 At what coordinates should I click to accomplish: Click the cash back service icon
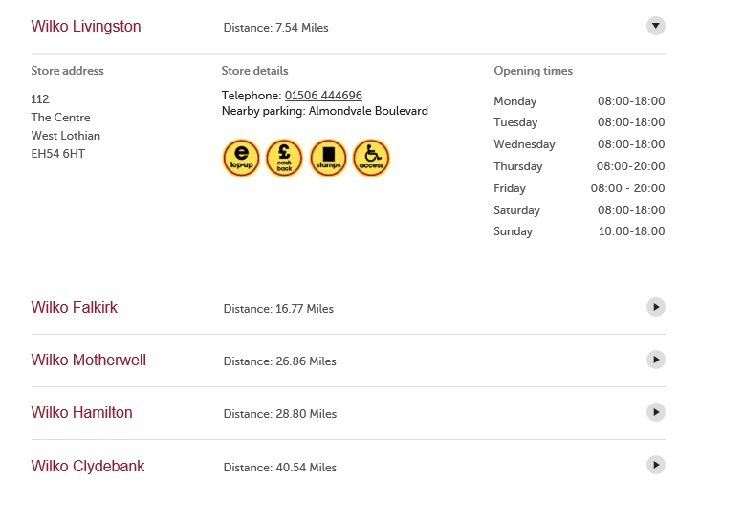tap(284, 159)
